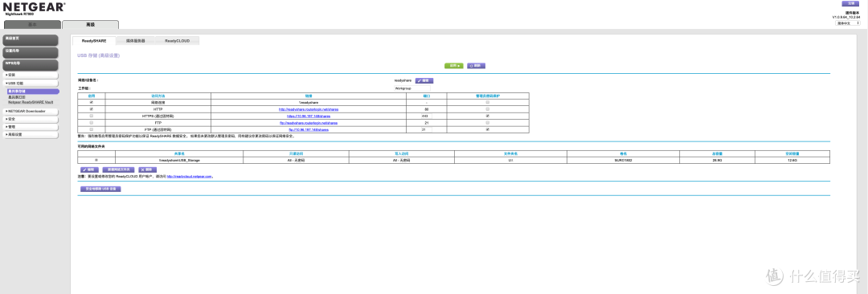The height and width of the screenshot is (294, 868).
Task: Toggle password protection for HTTP row
Action: (x=487, y=109)
